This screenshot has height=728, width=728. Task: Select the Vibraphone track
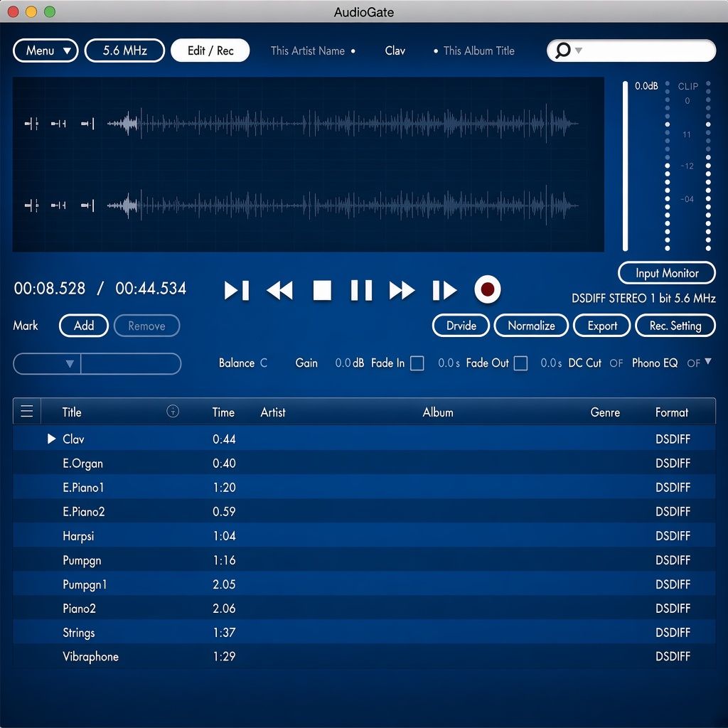click(x=364, y=656)
